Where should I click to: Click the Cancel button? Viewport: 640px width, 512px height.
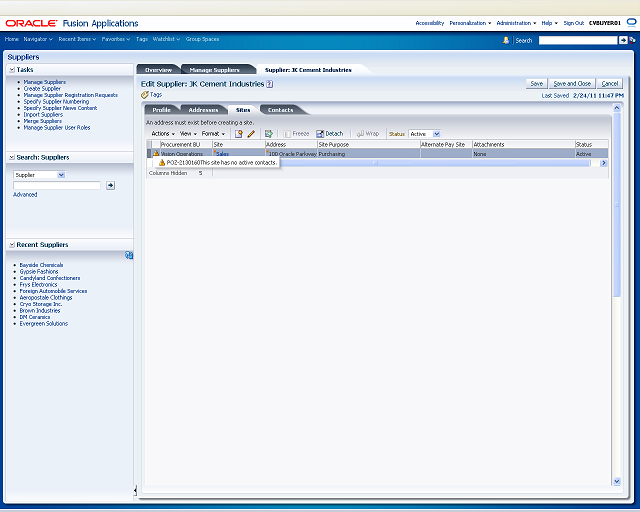click(x=609, y=84)
